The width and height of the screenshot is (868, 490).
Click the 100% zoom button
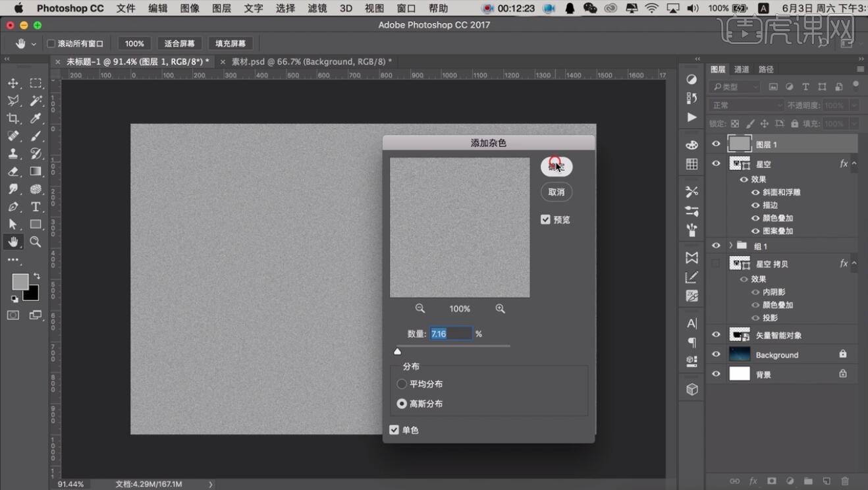point(134,43)
